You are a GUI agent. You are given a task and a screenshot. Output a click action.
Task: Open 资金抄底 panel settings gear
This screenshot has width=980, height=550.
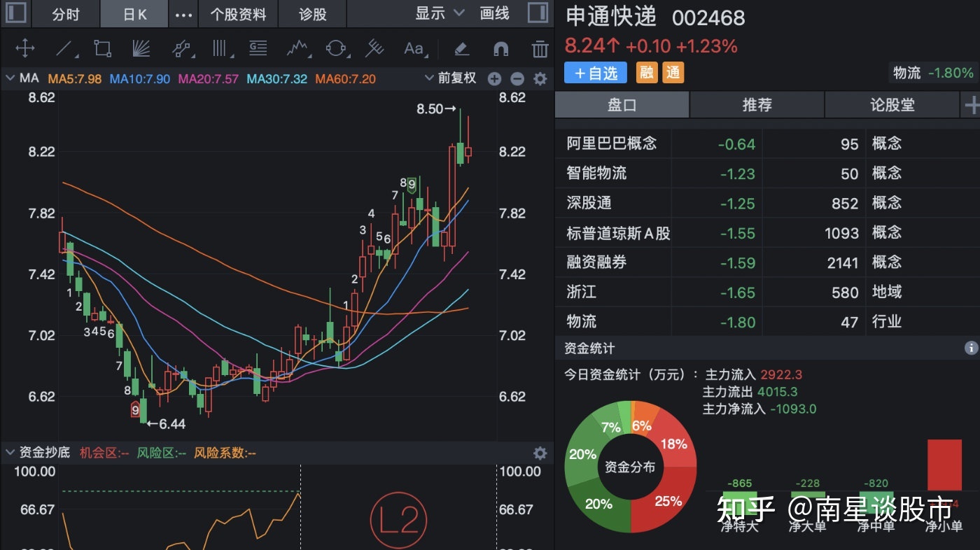(540, 453)
